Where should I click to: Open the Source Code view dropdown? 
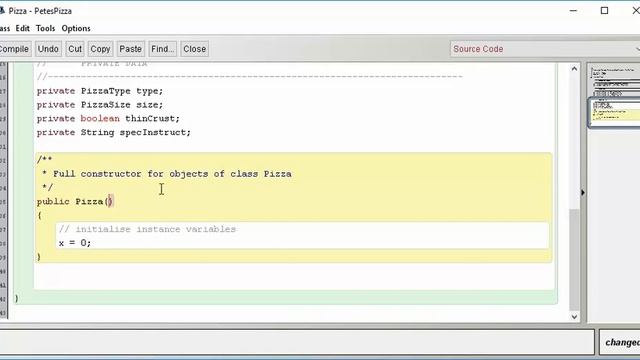pos(545,49)
